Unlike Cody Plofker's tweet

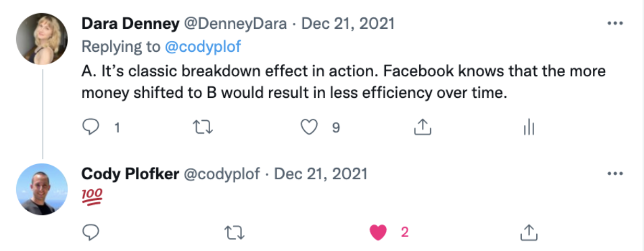point(377,232)
